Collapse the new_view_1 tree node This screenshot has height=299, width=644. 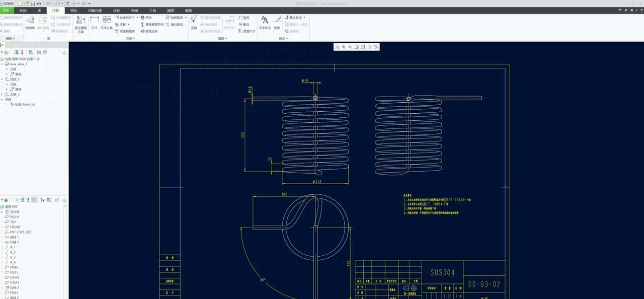[x=2, y=64]
